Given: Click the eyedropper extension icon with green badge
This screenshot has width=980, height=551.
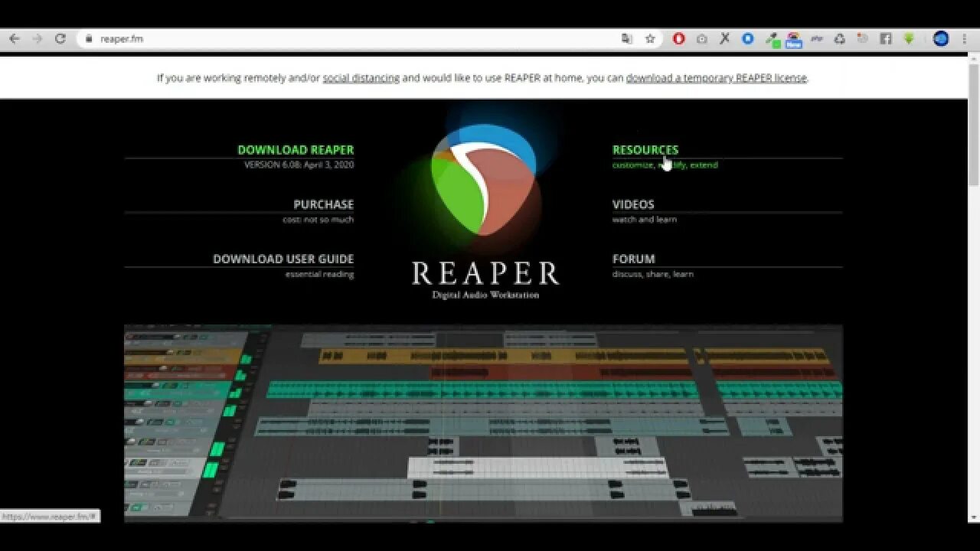Looking at the screenshot, I should pyautogui.click(x=772, y=40).
